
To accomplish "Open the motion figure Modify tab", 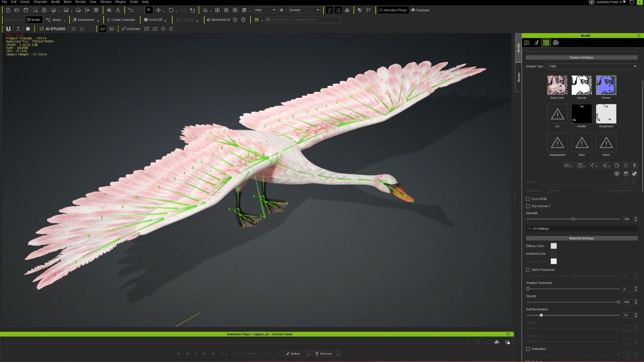I will 536,43.
